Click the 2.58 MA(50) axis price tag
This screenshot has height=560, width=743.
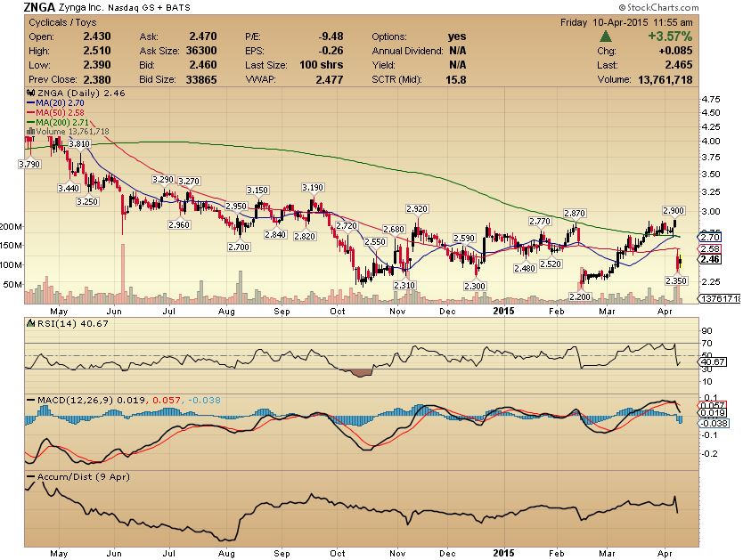(x=709, y=249)
